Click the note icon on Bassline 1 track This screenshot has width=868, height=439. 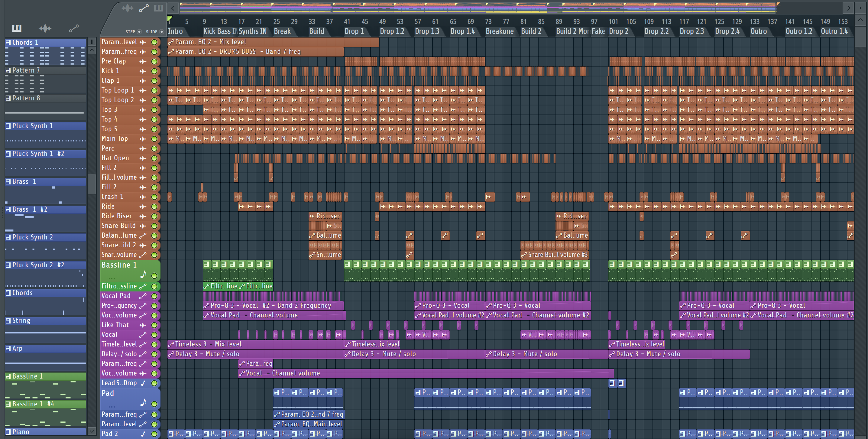[x=144, y=275]
